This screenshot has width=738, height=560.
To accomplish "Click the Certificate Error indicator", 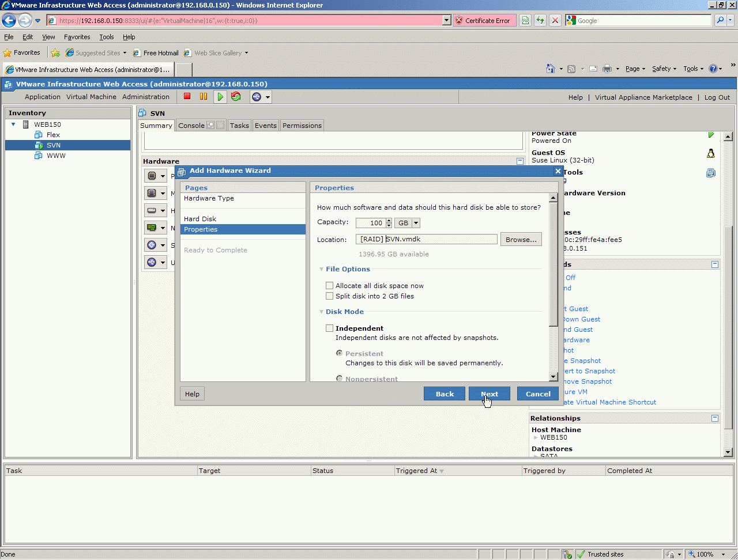I will tap(484, 21).
